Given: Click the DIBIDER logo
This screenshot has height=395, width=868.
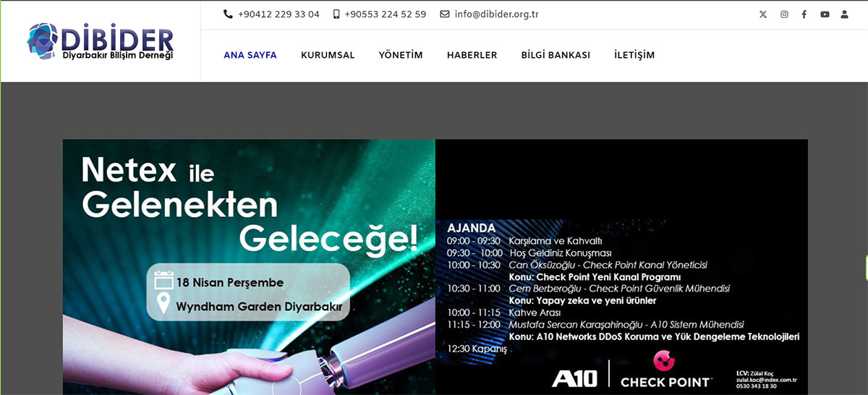Looking at the screenshot, I should (x=101, y=41).
